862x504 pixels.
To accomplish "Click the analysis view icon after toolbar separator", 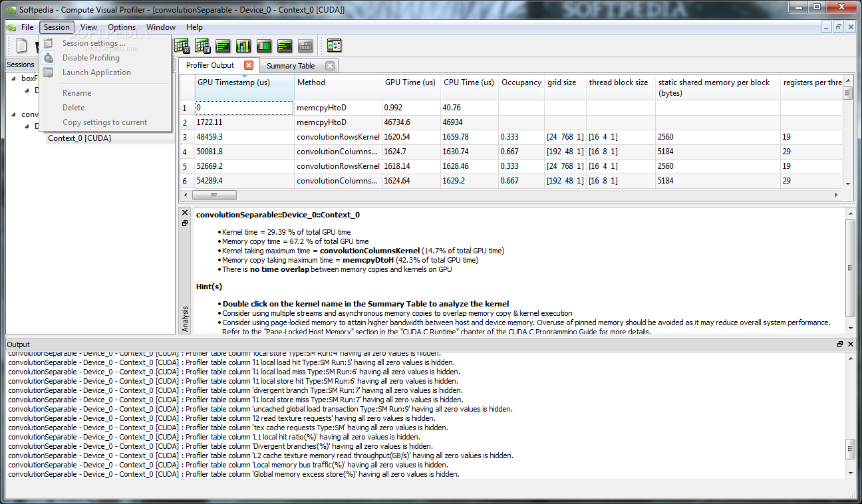I will 334,46.
